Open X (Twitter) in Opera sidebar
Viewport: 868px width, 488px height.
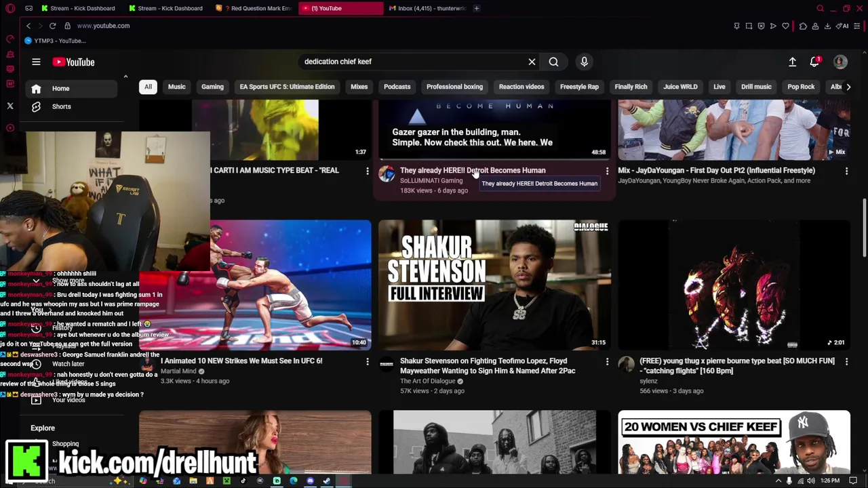[x=10, y=106]
